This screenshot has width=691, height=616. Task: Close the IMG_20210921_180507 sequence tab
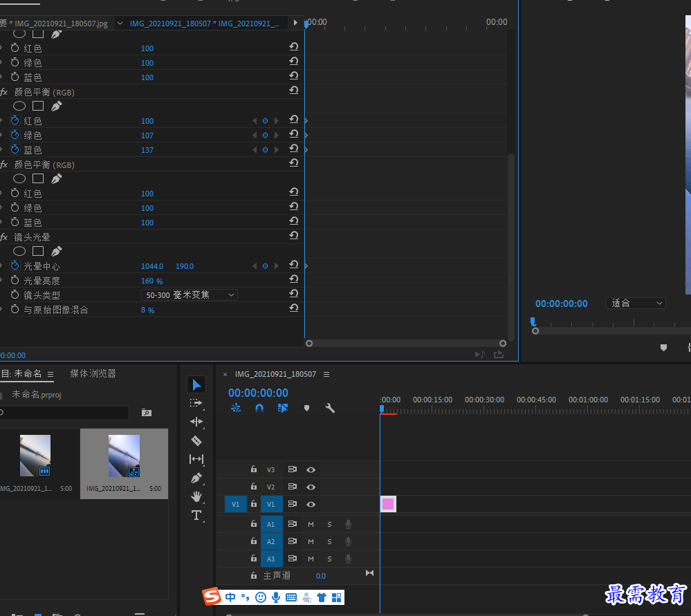pos(225,375)
